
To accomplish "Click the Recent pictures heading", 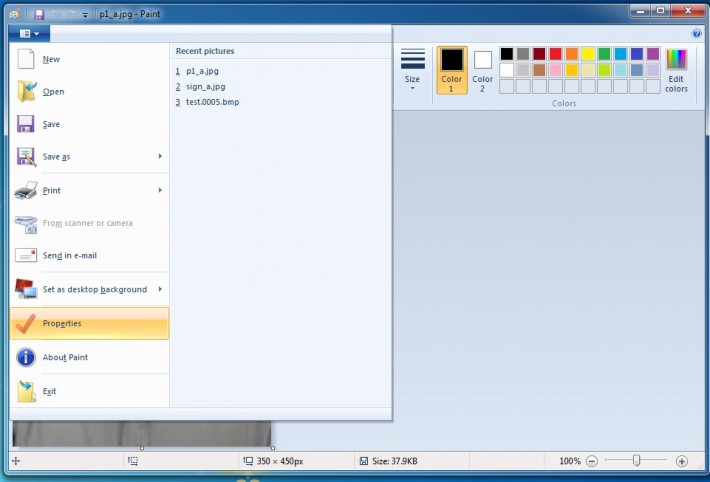I will click(x=205, y=51).
